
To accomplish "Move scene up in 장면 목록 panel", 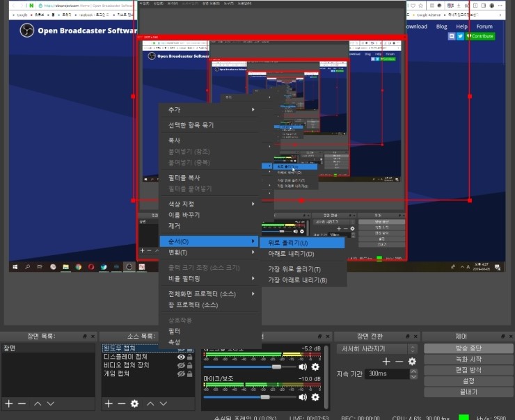I will tap(38, 403).
